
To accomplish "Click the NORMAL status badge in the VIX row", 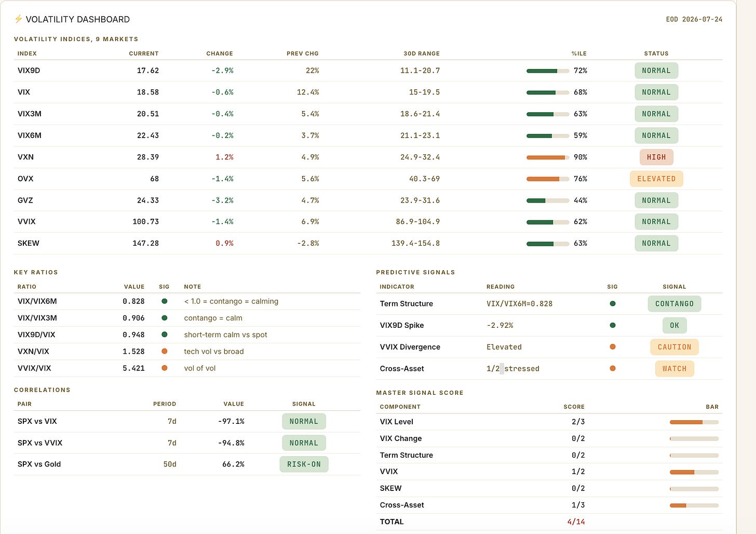I will 656,92.
